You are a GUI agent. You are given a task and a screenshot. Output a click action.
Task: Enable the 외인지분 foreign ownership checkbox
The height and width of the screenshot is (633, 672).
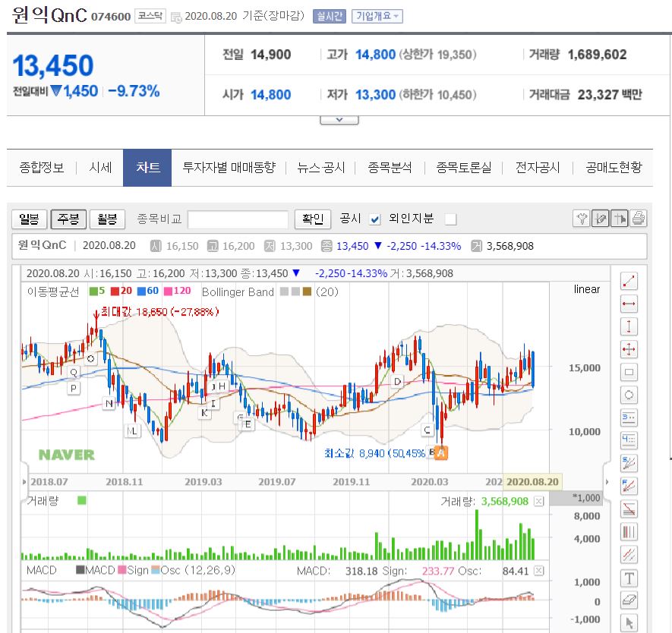(450, 219)
